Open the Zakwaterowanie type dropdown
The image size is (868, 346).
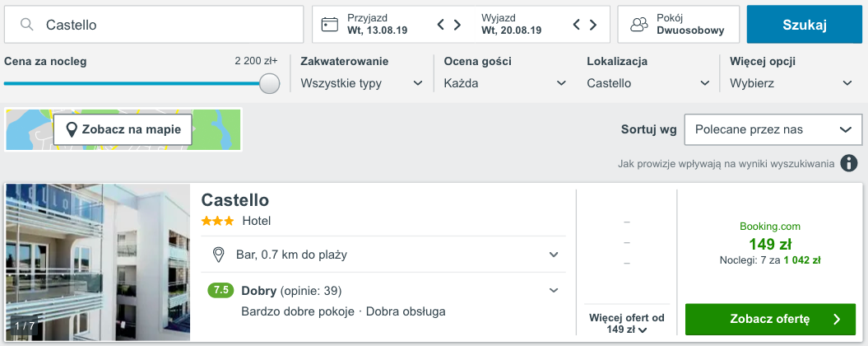point(361,84)
